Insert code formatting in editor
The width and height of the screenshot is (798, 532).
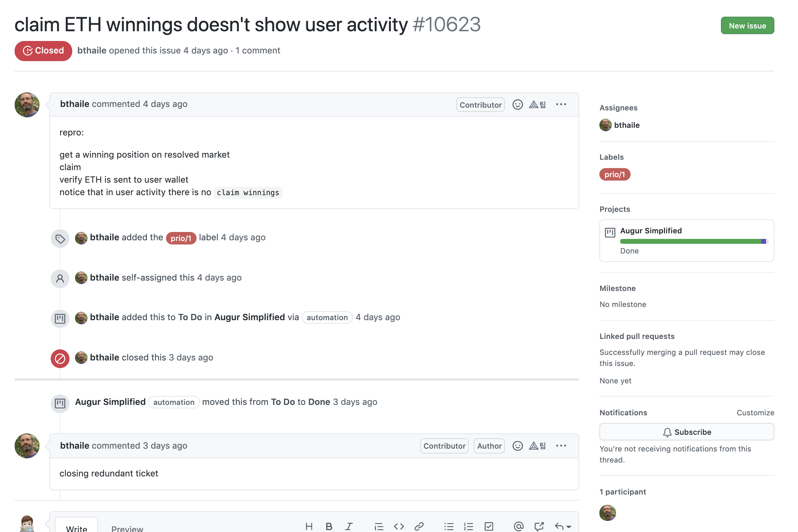point(399,526)
